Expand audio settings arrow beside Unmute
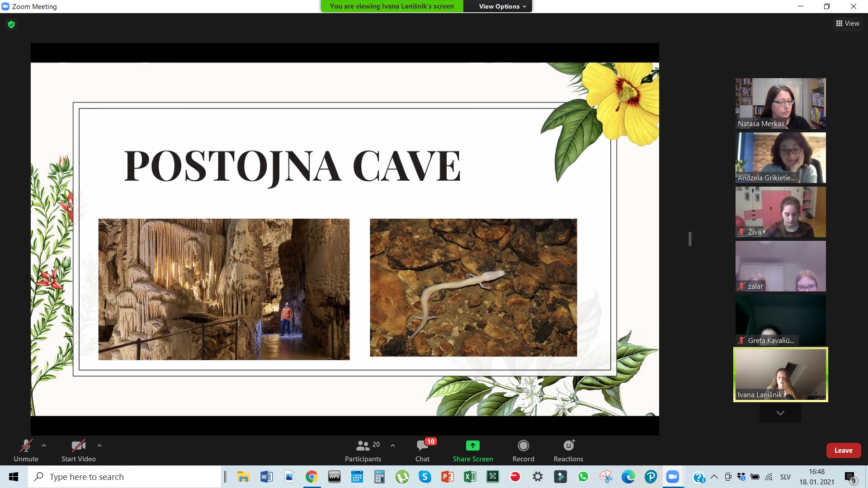The width and height of the screenshot is (868, 488). point(44,446)
